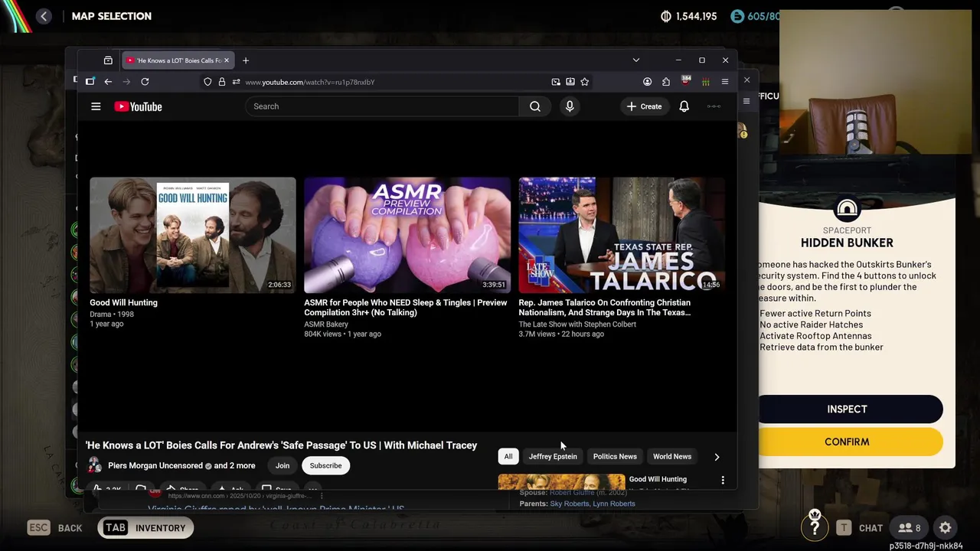Open the ASMR Bakery channel link
The width and height of the screenshot is (980, 551).
tap(326, 324)
